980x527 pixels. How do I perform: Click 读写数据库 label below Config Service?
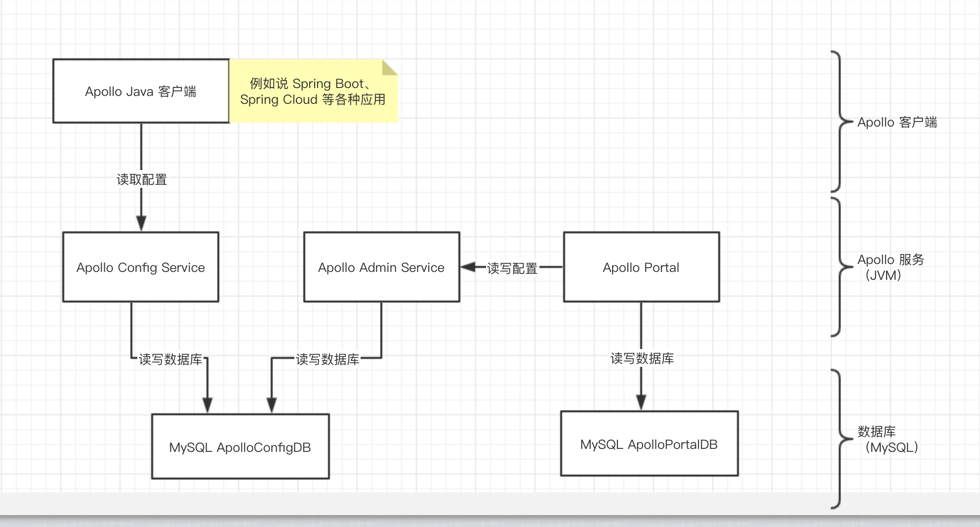coord(170,359)
